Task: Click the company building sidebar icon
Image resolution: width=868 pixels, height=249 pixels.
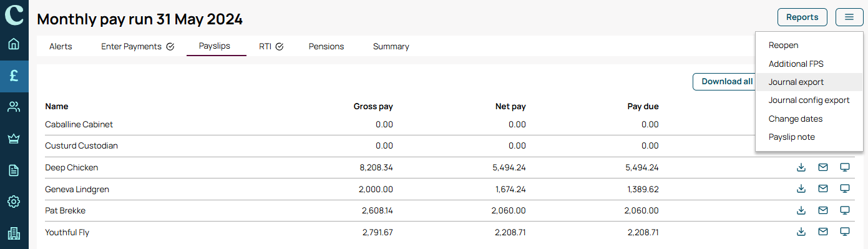Action: pyautogui.click(x=14, y=233)
